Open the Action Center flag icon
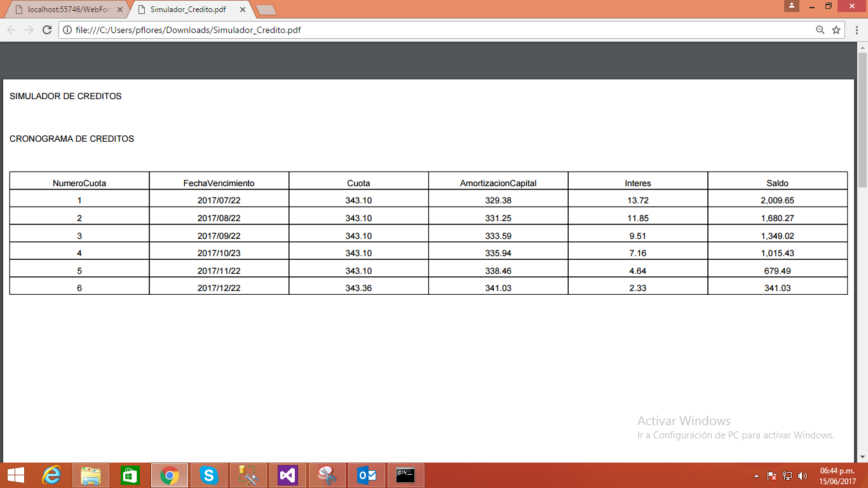This screenshot has height=488, width=868. tap(772, 476)
